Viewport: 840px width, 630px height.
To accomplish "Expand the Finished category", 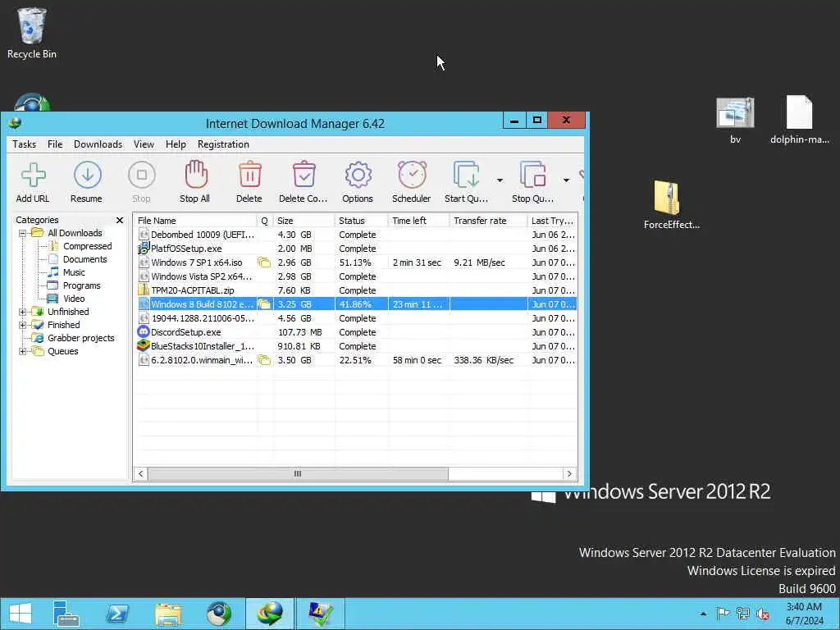I will 22,325.
